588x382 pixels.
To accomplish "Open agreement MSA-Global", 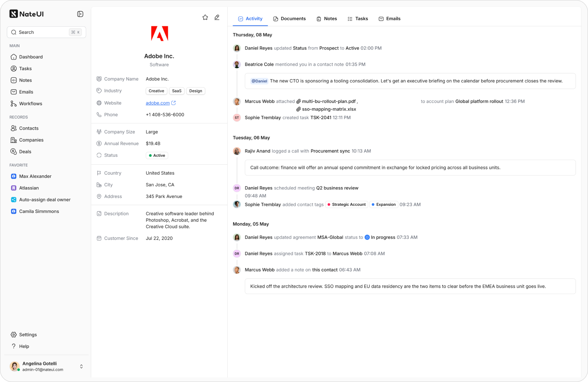I will point(330,237).
